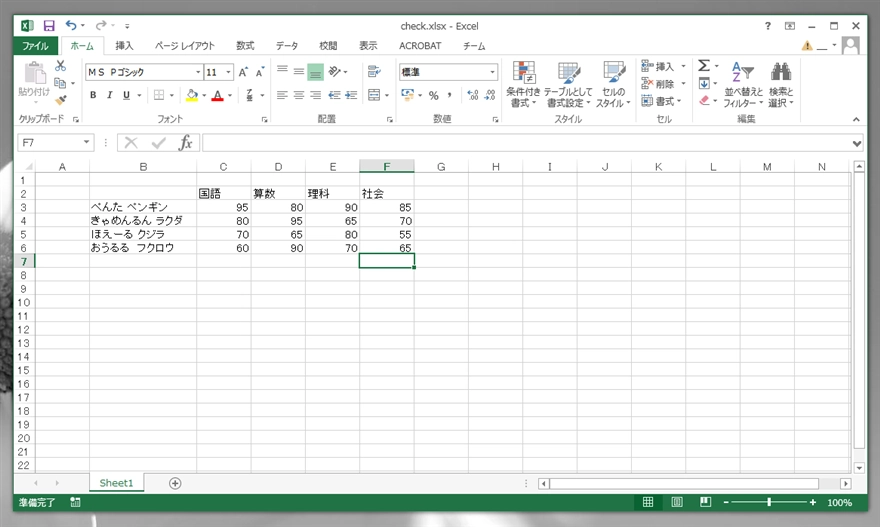Save the workbook with the floppy icon
The image size is (880, 527).
point(49,26)
